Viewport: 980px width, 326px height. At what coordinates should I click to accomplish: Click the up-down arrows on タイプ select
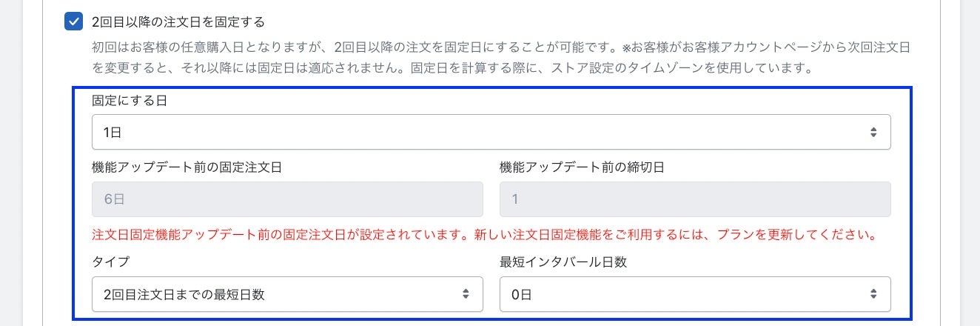pos(466,294)
